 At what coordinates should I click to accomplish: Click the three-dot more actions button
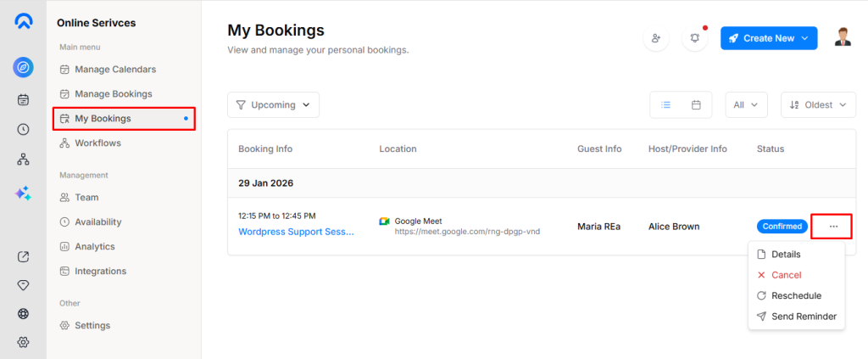coord(833,227)
